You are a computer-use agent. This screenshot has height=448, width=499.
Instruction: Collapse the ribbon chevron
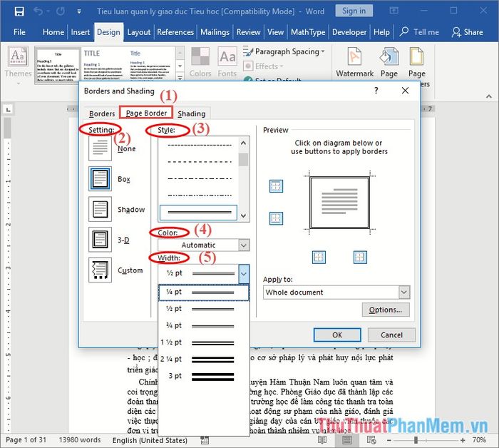489,96
